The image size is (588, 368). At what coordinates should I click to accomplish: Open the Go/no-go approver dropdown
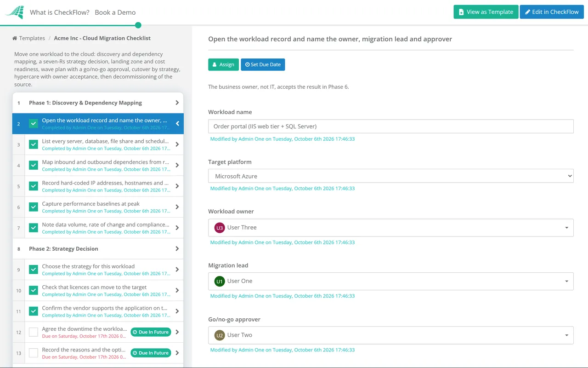(x=391, y=335)
